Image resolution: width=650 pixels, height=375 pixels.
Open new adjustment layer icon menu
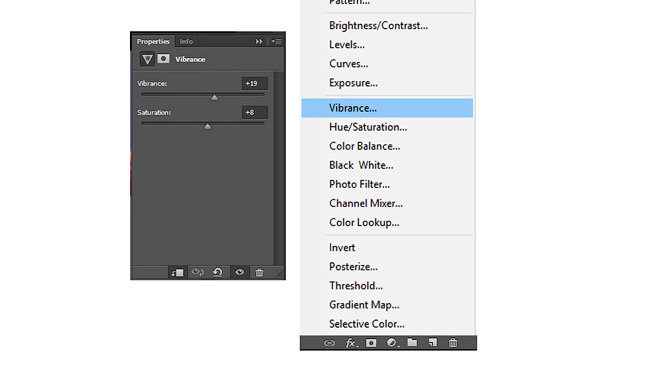(392, 343)
